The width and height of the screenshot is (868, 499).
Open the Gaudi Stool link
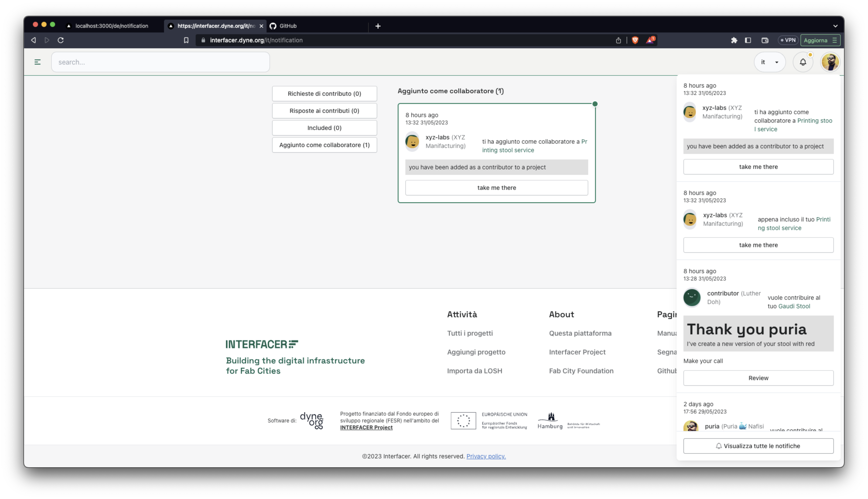point(794,306)
